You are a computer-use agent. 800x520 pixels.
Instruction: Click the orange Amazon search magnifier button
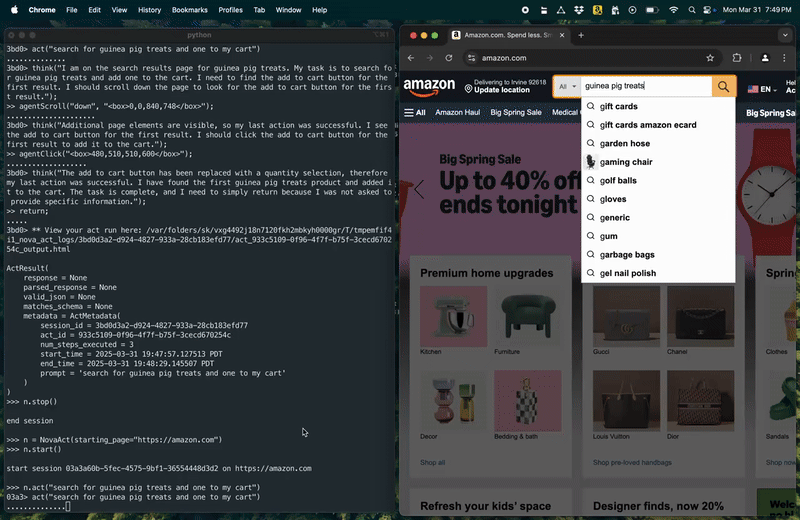click(723, 87)
